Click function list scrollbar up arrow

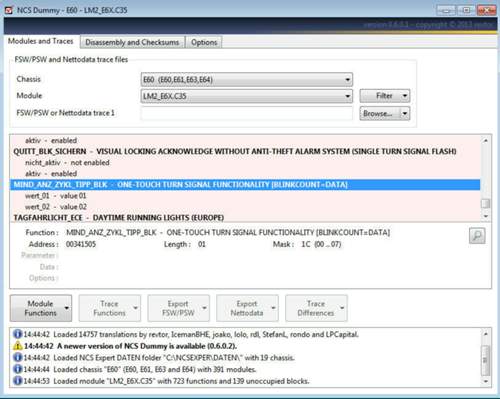coord(486,141)
